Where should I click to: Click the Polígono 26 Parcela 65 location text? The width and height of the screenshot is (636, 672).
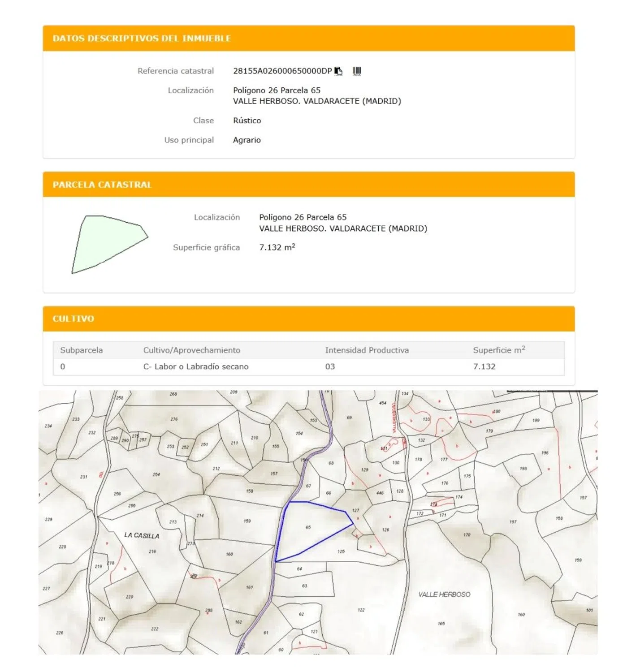point(277,90)
